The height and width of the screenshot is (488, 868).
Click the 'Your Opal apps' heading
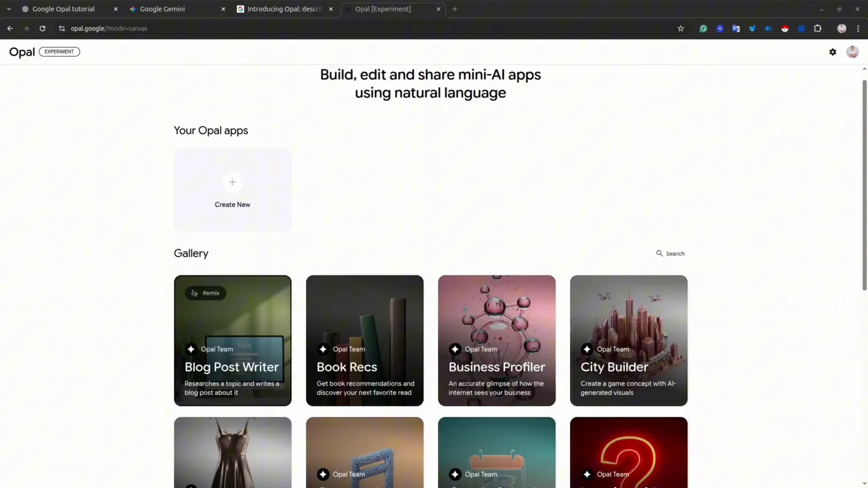(211, 131)
